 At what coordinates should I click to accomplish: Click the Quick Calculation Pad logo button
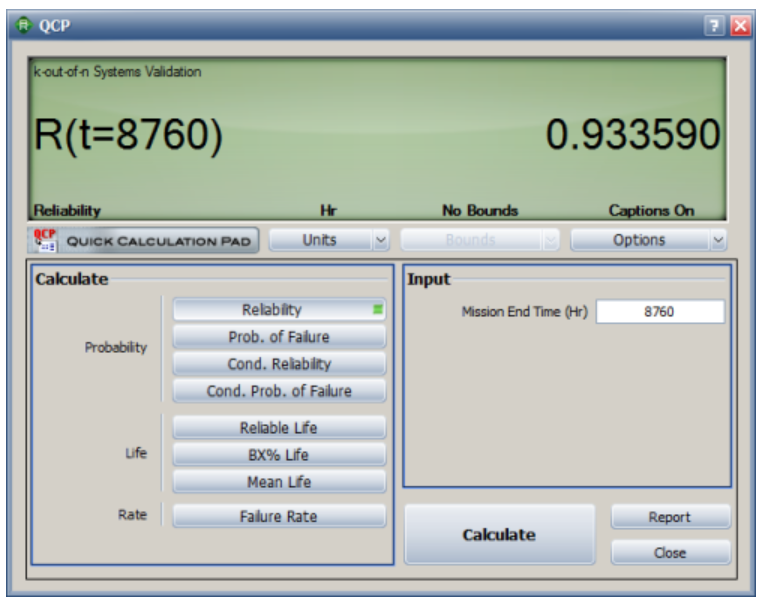pyautogui.click(x=143, y=240)
